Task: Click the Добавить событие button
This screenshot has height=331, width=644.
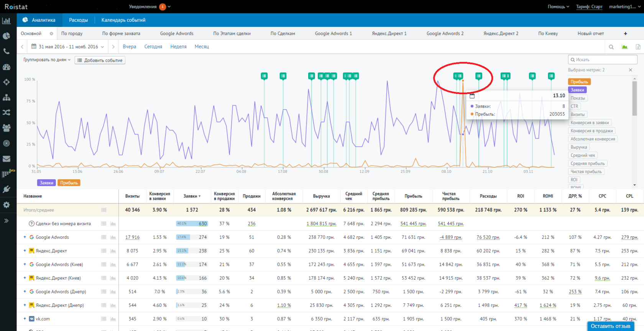Action: [100, 60]
